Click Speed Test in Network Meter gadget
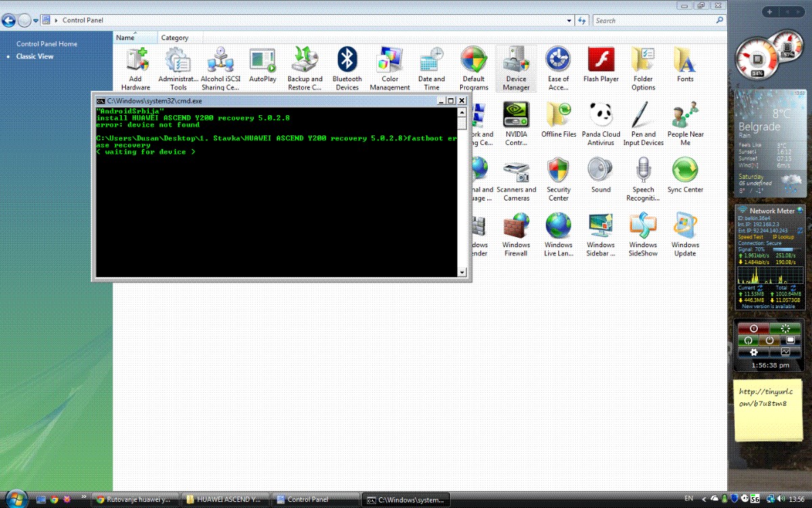This screenshot has width=812, height=508. [750, 237]
